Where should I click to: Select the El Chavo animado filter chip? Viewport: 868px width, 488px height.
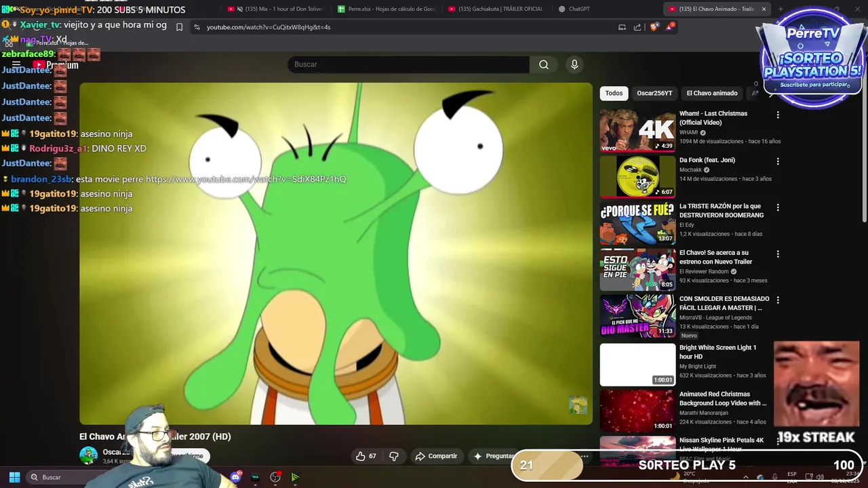coord(712,94)
